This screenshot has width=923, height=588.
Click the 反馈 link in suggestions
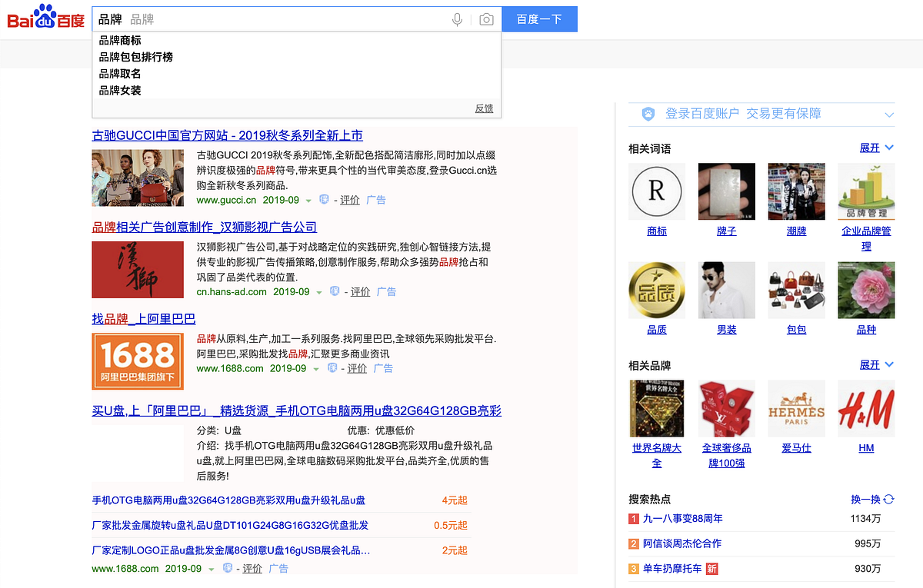coord(484,108)
